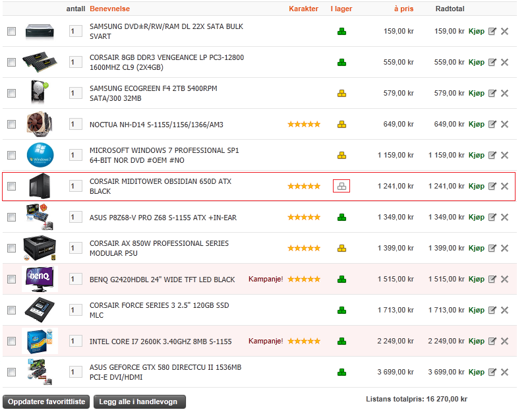Click edit icon for Samsung DVD row
Viewport: 532px width, 416px height.
pos(492,32)
